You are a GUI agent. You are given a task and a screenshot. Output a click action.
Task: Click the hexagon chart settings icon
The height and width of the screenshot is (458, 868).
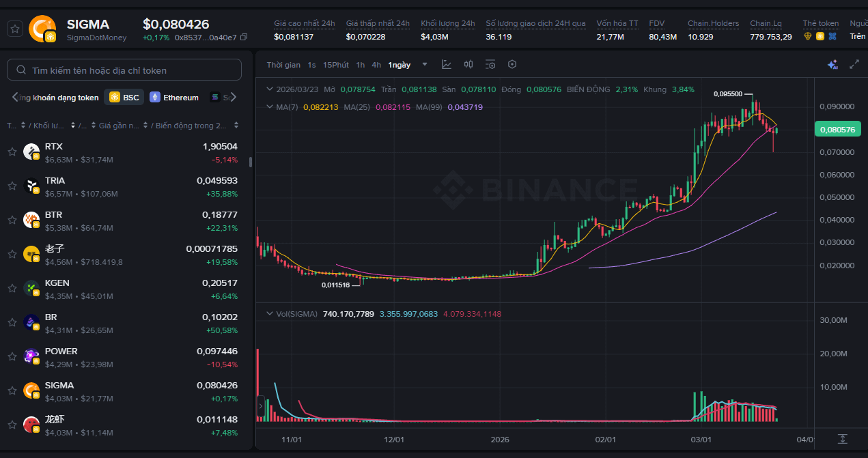click(512, 64)
